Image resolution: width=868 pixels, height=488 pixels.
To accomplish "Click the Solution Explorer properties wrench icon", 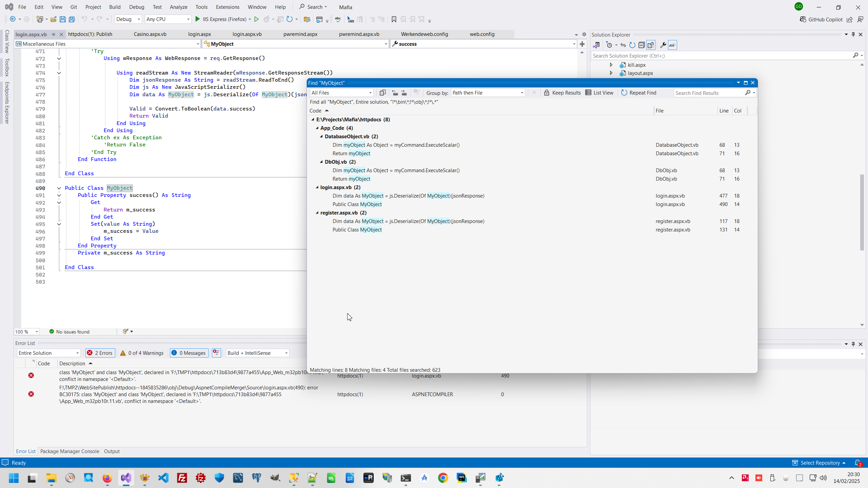I will (663, 45).
